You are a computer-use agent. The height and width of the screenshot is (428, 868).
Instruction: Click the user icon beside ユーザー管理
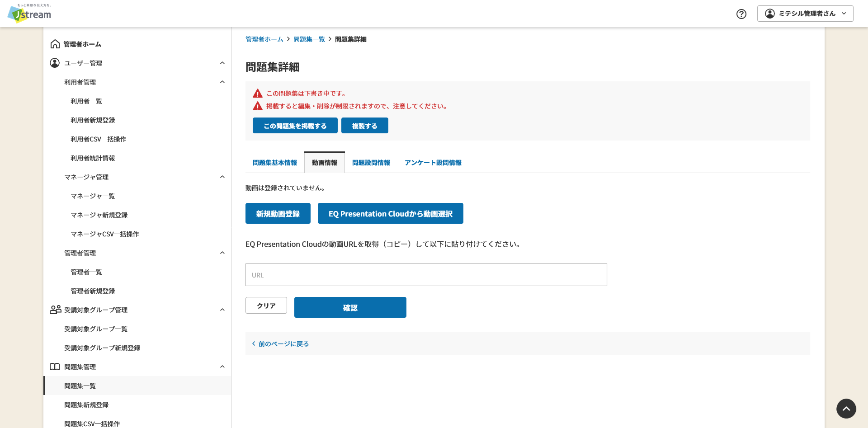coord(55,63)
